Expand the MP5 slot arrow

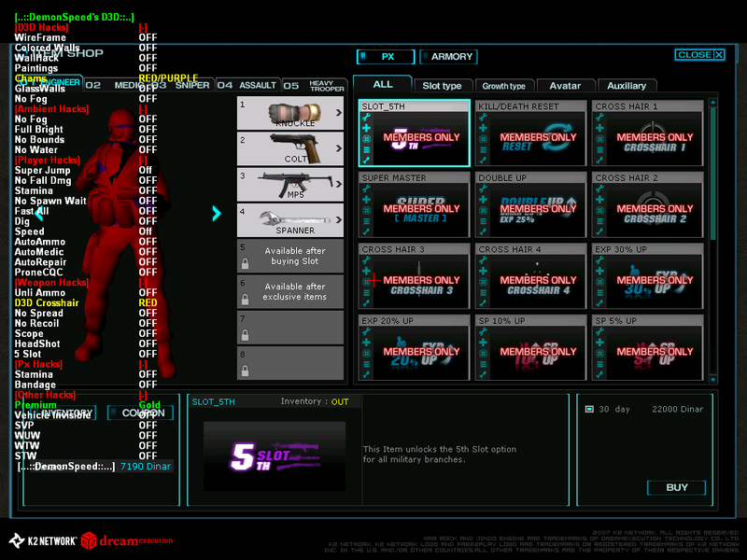[339, 184]
